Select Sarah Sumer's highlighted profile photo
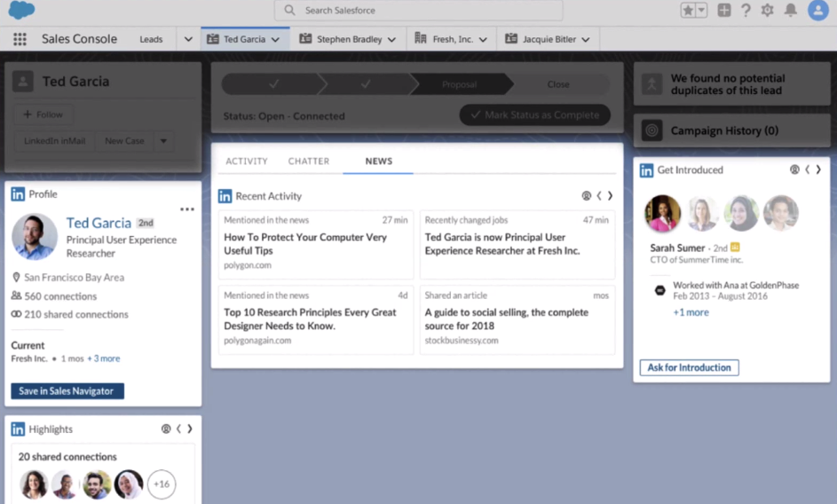 click(x=663, y=213)
